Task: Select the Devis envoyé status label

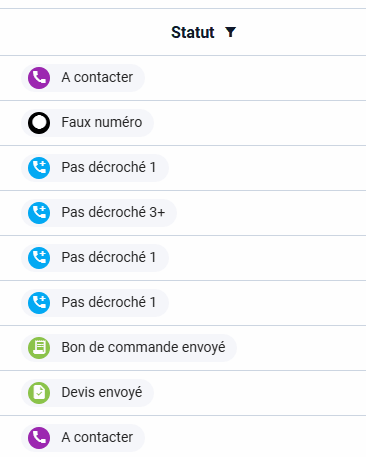Action: point(102,392)
